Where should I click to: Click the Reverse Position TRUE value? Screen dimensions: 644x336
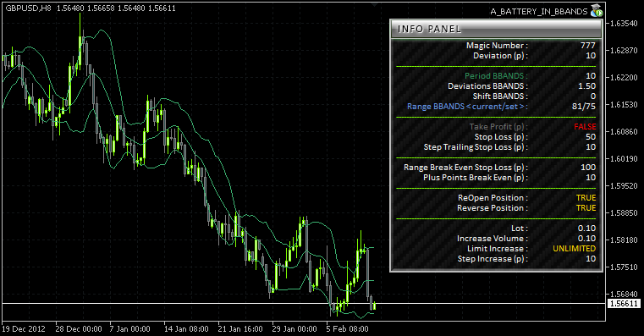[586, 208]
